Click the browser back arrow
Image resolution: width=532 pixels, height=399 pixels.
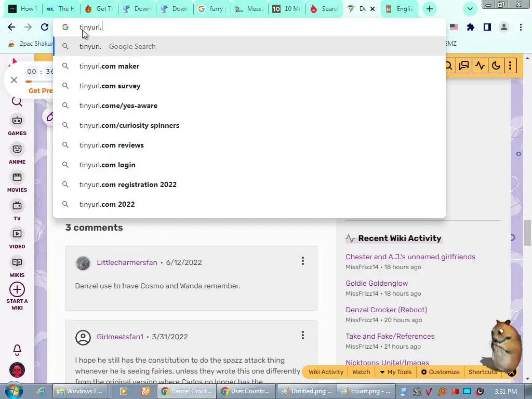tap(11, 27)
